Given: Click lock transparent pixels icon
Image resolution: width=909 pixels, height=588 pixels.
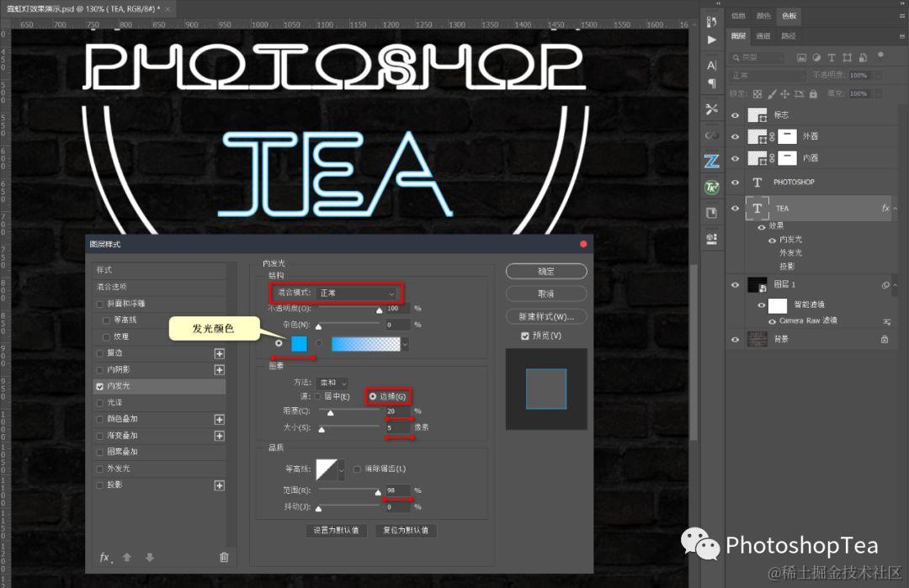Looking at the screenshot, I should (757, 94).
